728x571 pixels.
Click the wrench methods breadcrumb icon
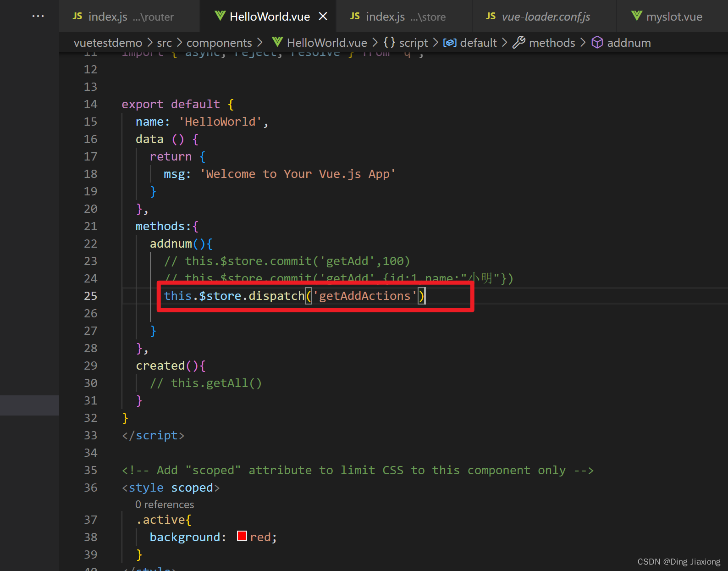pyautogui.click(x=519, y=42)
